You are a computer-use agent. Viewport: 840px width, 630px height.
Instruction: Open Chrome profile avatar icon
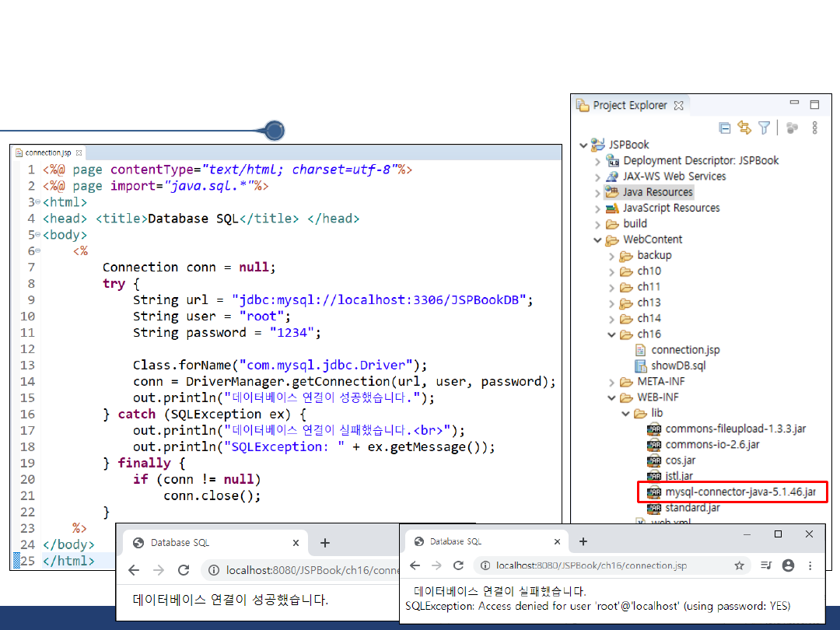tap(788, 566)
